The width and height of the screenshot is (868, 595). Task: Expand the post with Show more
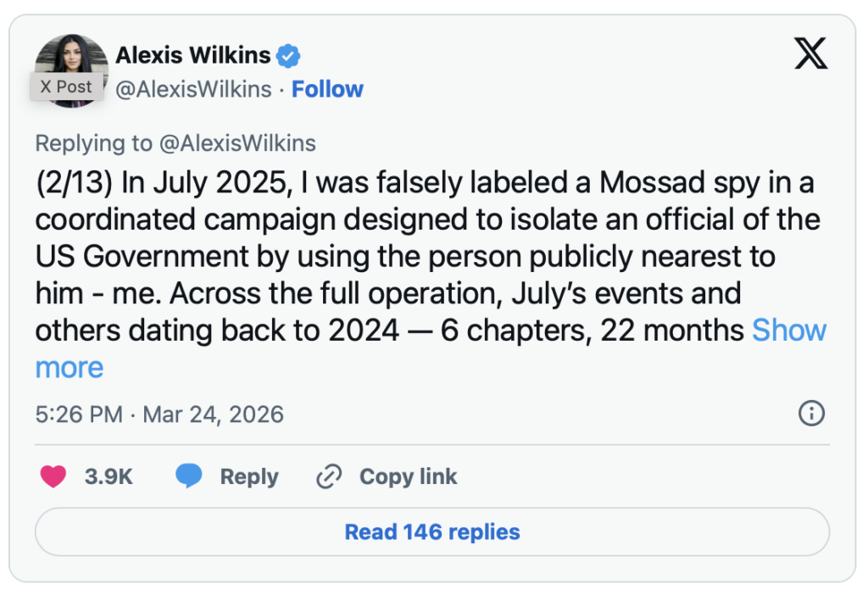[x=788, y=331]
